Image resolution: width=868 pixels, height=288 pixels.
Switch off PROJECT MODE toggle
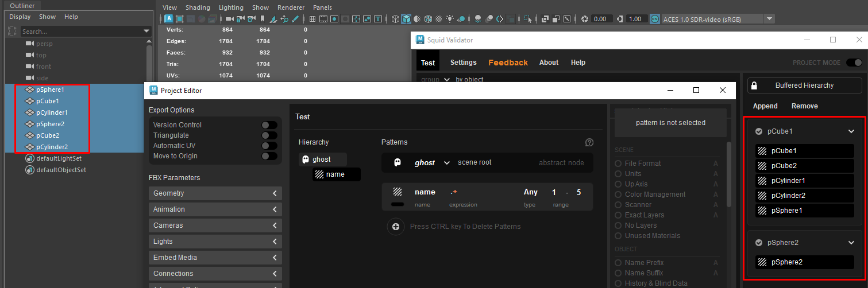[854, 63]
